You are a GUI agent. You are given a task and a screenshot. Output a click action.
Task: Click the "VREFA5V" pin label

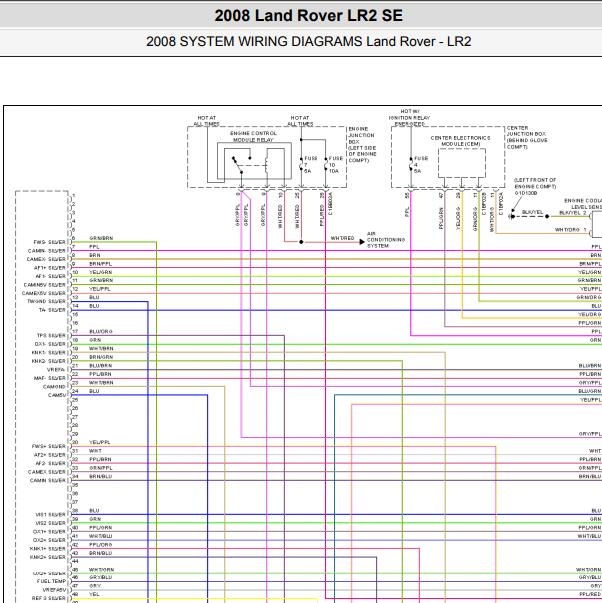pyautogui.click(x=54, y=590)
